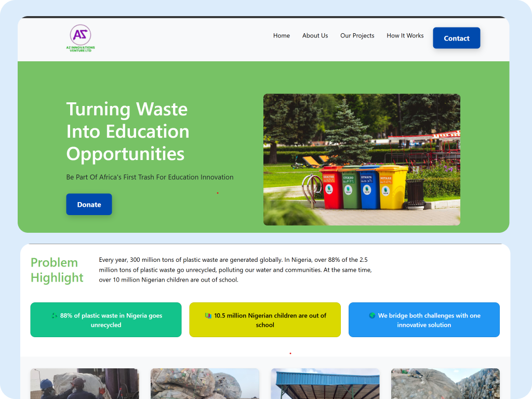
Task: Navigate to Our Projects
Action: pyautogui.click(x=357, y=36)
